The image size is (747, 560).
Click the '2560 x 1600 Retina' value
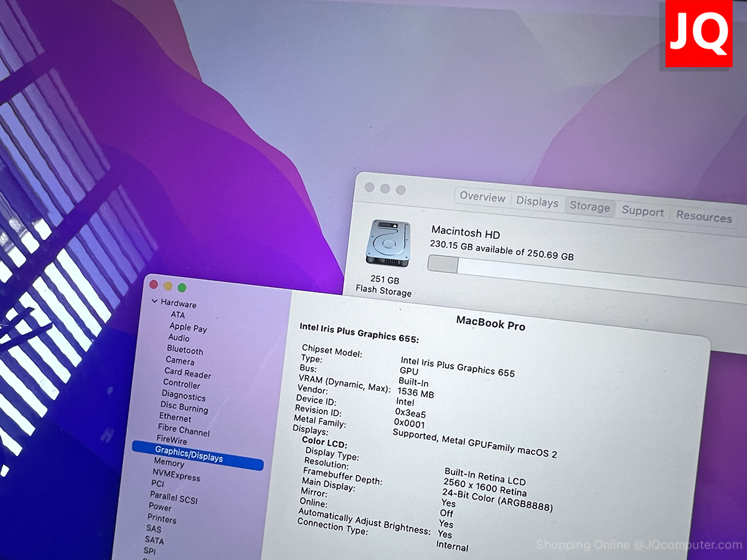485,488
